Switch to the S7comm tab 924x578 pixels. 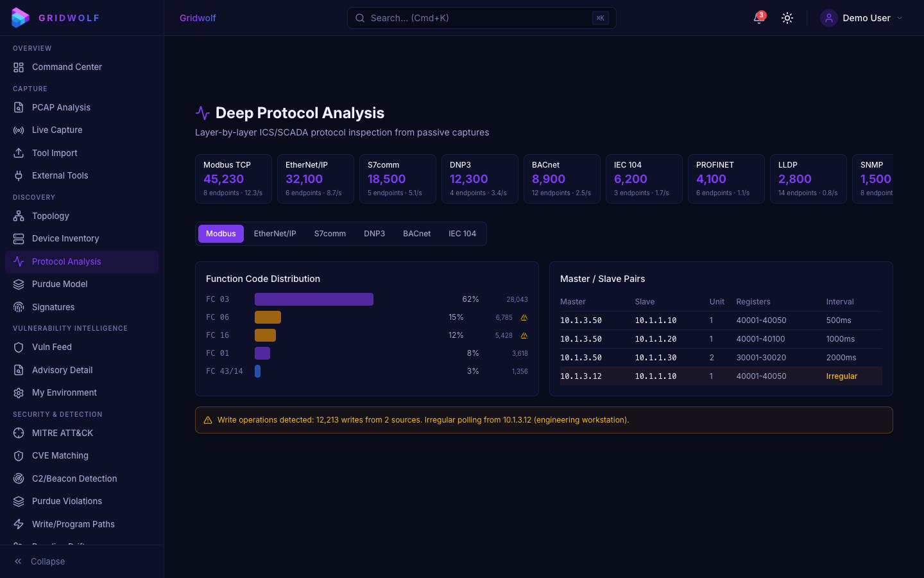click(330, 233)
